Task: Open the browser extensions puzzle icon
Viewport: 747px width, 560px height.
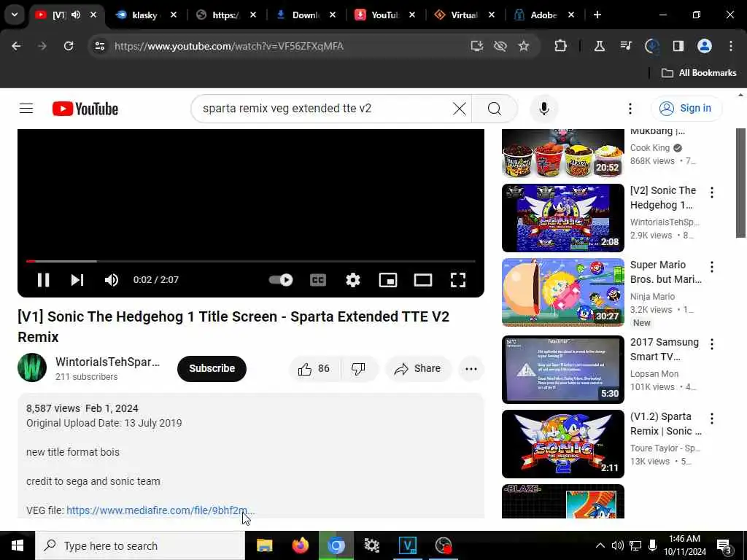Action: [x=560, y=46]
